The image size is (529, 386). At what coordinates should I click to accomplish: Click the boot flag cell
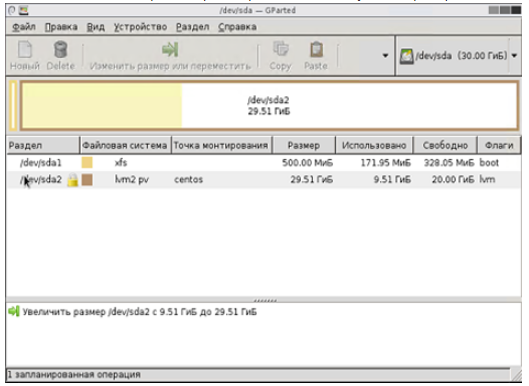(x=489, y=163)
